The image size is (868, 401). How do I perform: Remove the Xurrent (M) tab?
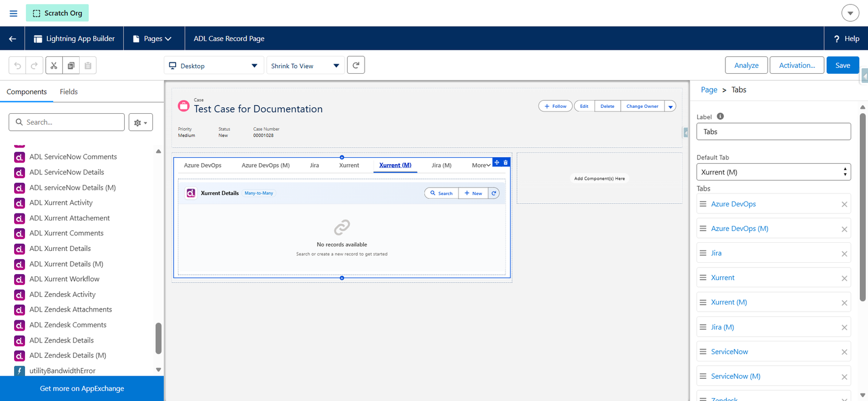(844, 303)
